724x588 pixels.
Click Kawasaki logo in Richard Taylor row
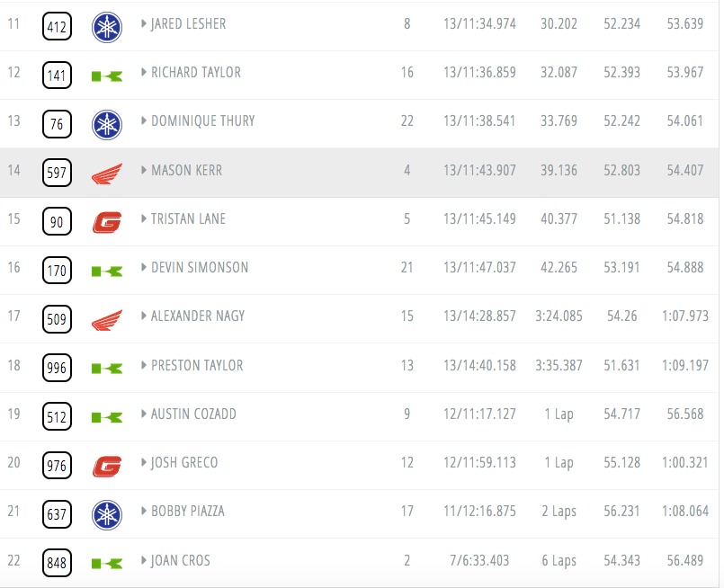(x=107, y=76)
